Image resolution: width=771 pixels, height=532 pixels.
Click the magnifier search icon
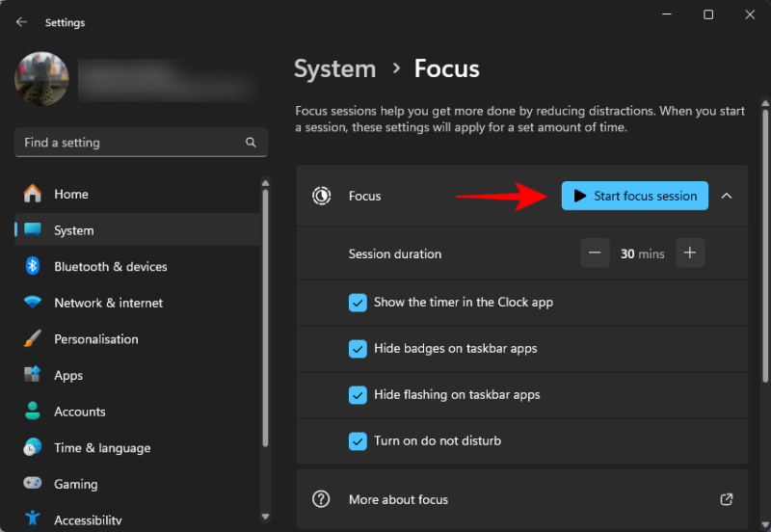(251, 143)
